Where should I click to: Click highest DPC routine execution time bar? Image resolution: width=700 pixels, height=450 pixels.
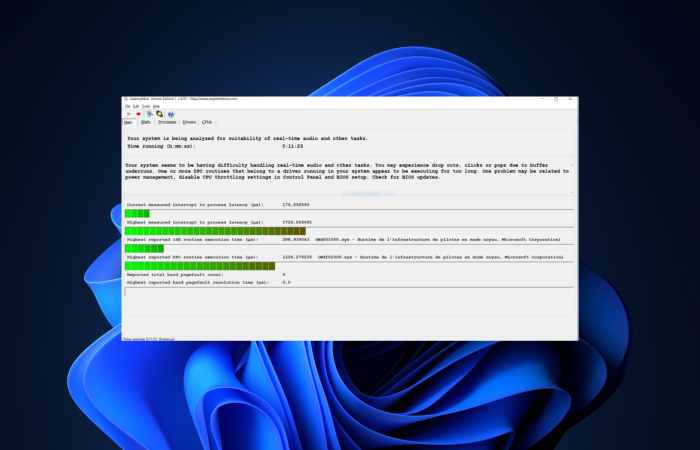click(x=349, y=266)
